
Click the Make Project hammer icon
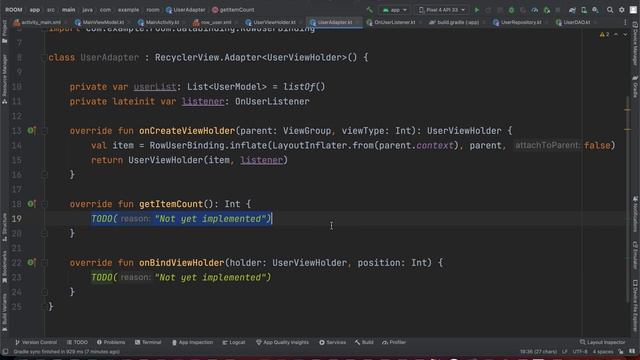click(370, 10)
